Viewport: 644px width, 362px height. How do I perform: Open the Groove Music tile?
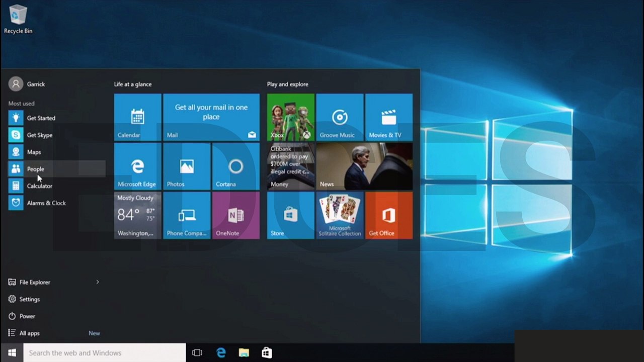[x=340, y=117]
